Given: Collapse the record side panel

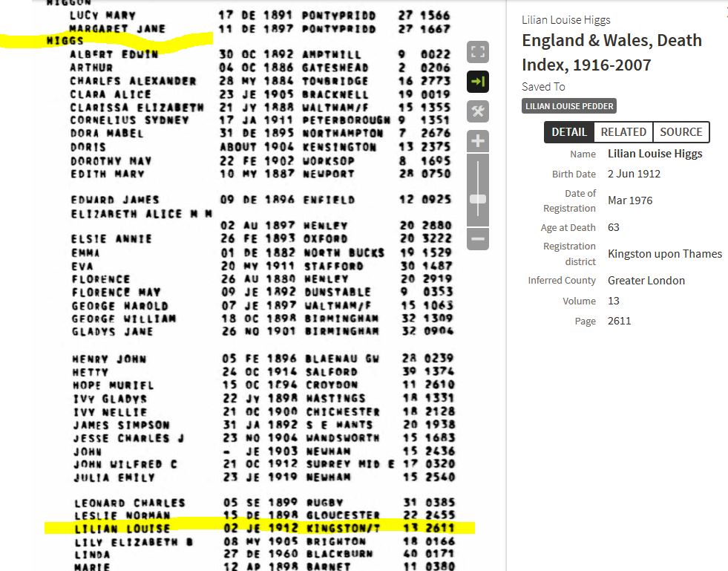Looking at the screenshot, I should coord(478,82).
